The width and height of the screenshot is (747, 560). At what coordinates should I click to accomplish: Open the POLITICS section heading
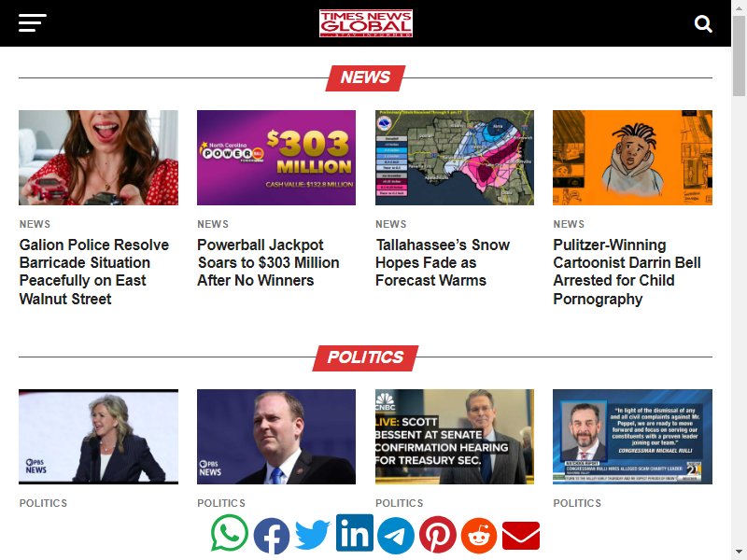[365, 357]
